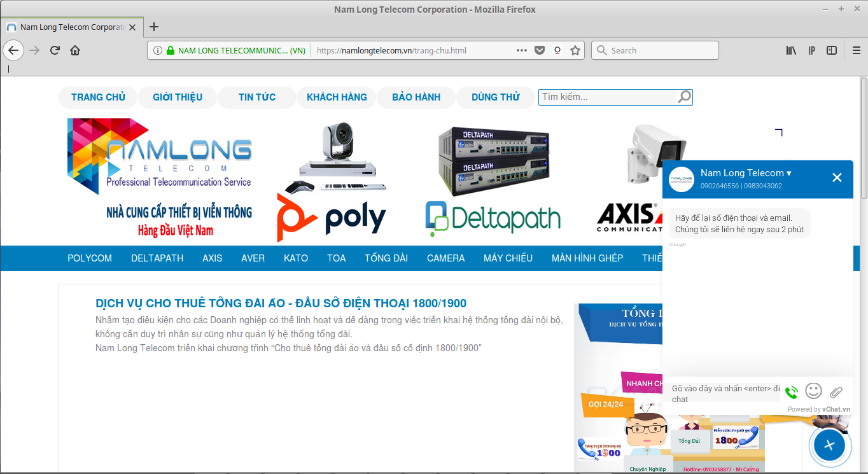The height and width of the screenshot is (474, 868).
Task: Close the vChat chat window
Action: [x=837, y=178]
